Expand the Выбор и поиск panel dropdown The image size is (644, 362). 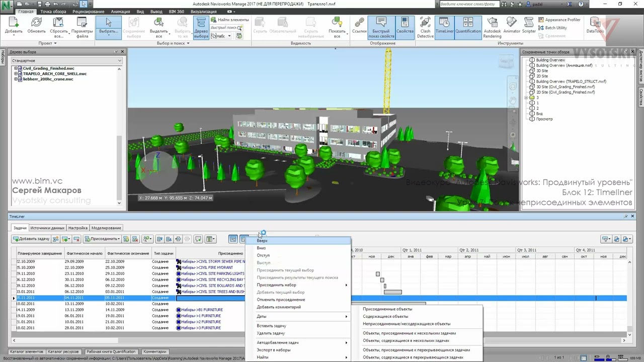173,43
